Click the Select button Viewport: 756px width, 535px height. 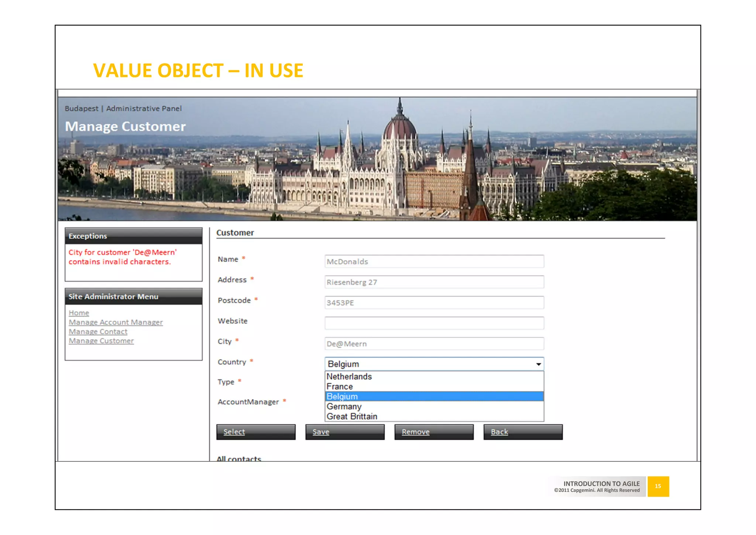click(x=256, y=432)
